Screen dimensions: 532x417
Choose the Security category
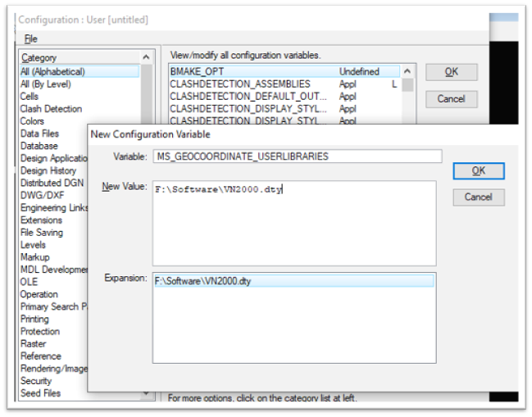(x=36, y=381)
